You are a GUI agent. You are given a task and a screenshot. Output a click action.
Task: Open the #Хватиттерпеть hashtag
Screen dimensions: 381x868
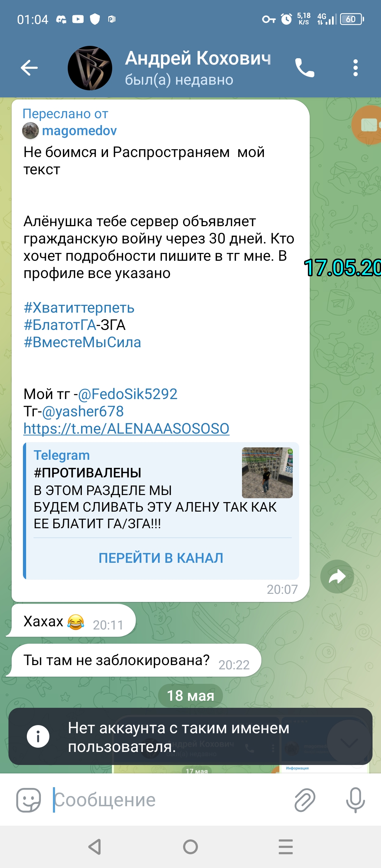click(79, 308)
